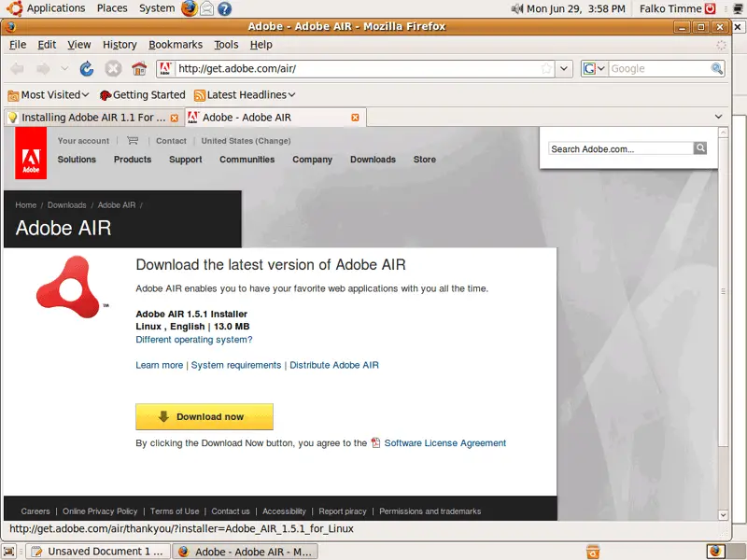Image resolution: width=747 pixels, height=560 pixels.
Task: Click the date and time clock
Action: pos(576,8)
